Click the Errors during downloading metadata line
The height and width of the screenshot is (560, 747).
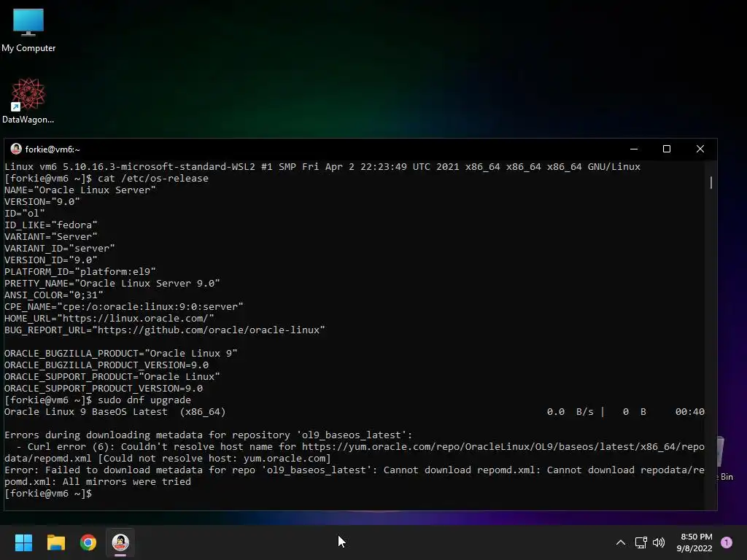[x=208, y=435]
